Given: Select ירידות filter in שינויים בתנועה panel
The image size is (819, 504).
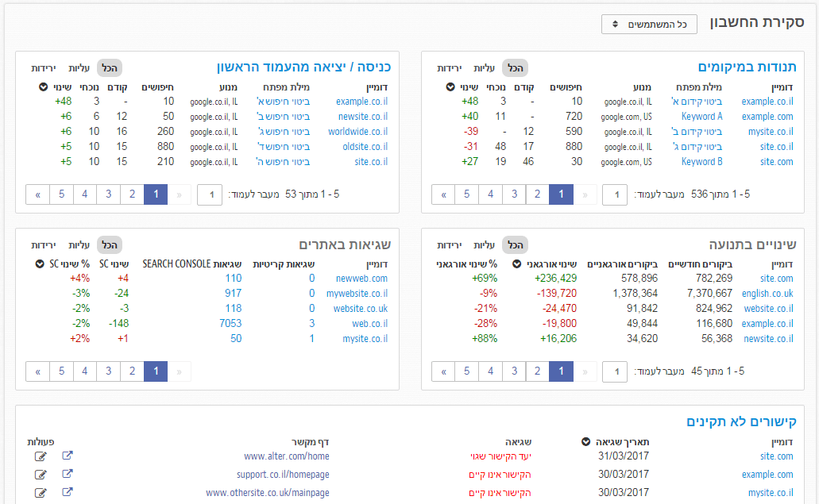Looking at the screenshot, I should tap(449, 245).
